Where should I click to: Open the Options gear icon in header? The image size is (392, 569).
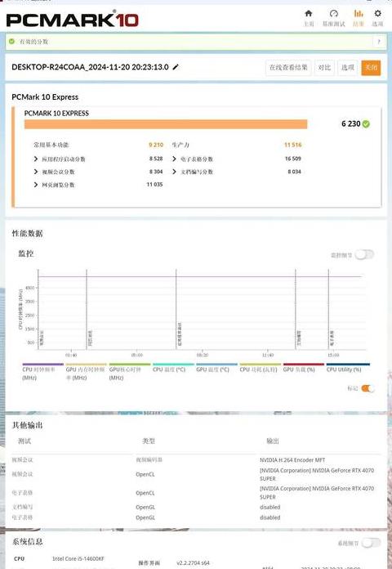pyautogui.click(x=377, y=13)
